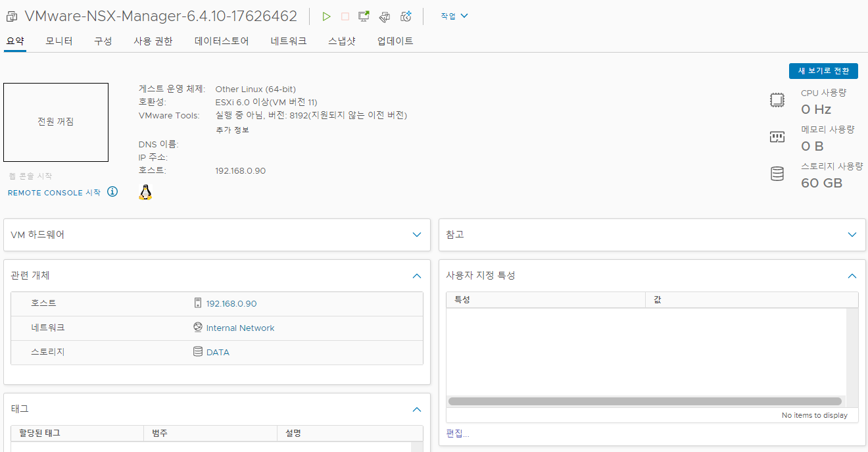
Task: Click the 전원 꺼짐 console thumbnail
Action: tap(56, 122)
